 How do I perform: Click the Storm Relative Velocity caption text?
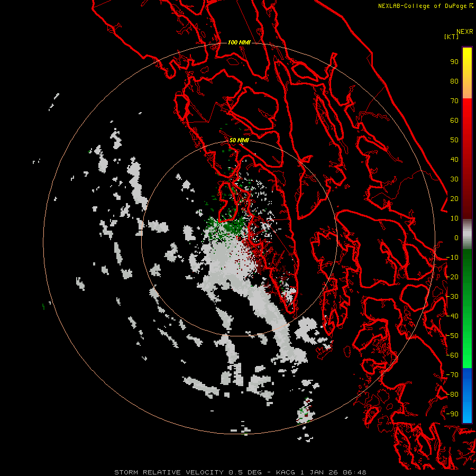tap(240, 472)
